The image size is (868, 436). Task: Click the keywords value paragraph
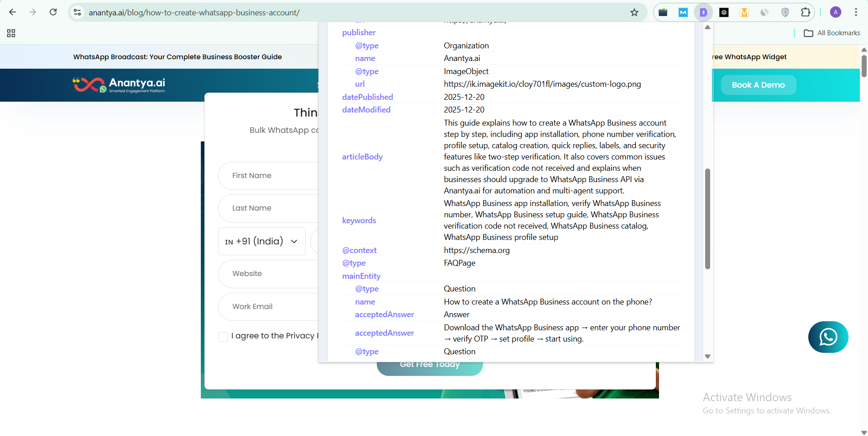point(552,220)
